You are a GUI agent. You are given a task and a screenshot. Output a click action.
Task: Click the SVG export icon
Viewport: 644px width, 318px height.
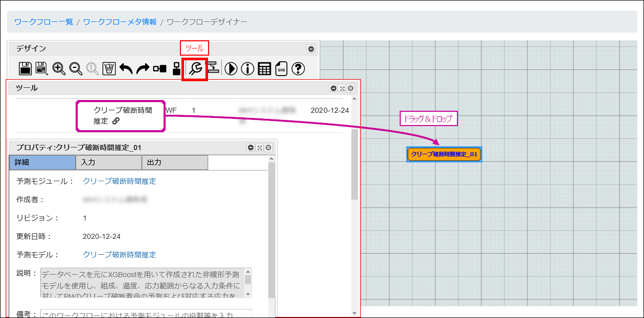tap(282, 69)
